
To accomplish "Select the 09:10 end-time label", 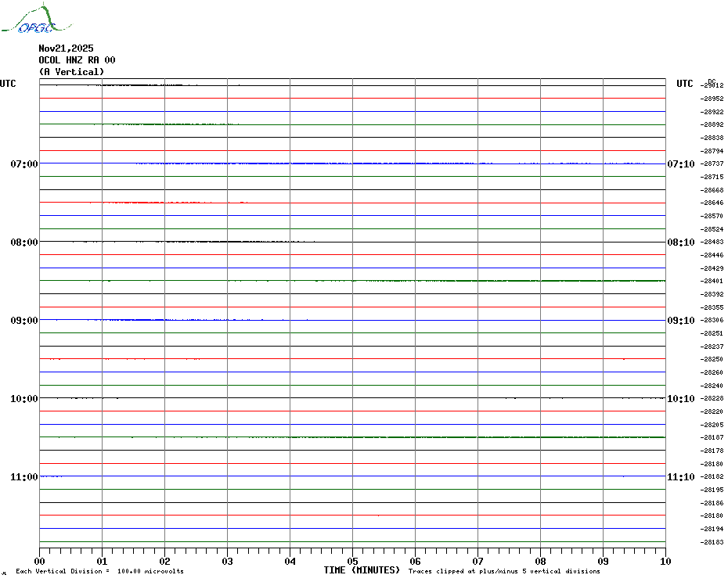I will click(680, 321).
